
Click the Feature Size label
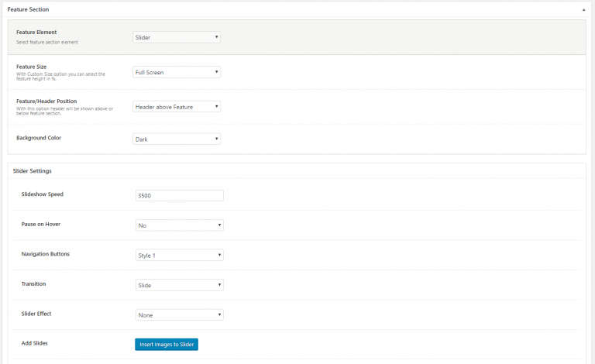tap(32, 67)
